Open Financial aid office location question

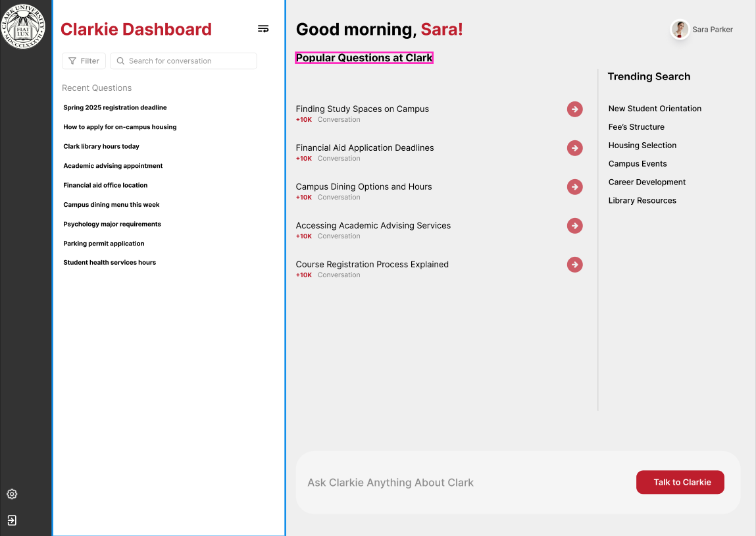point(105,185)
